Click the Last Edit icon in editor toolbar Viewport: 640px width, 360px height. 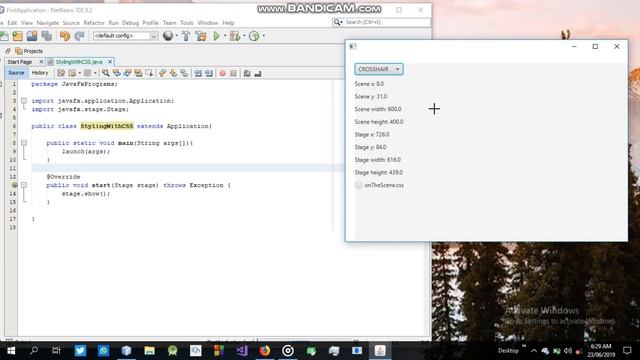point(61,73)
